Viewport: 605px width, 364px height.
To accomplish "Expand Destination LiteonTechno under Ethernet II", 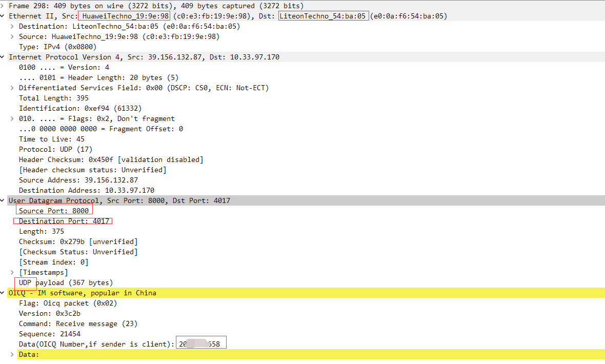I will pos(13,26).
